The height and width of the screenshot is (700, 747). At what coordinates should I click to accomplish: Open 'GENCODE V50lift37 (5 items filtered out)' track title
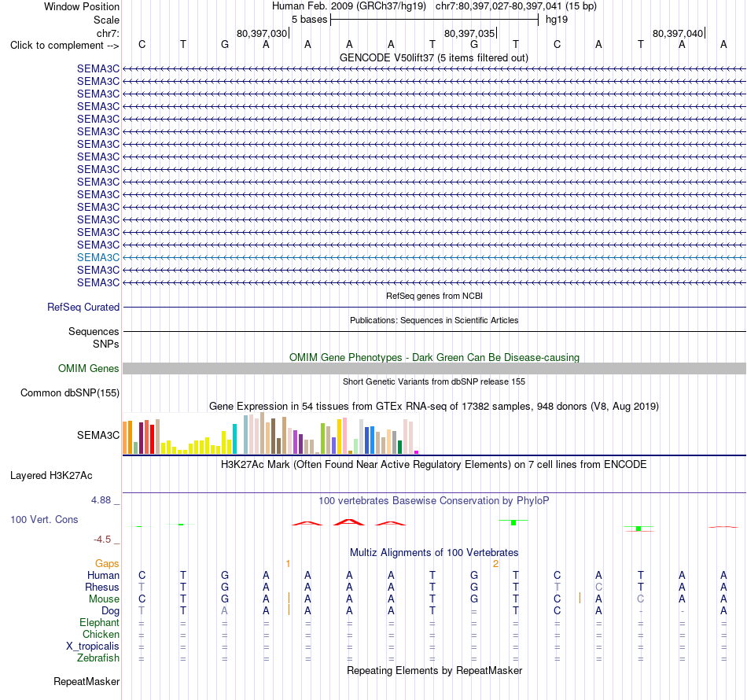tap(433, 57)
